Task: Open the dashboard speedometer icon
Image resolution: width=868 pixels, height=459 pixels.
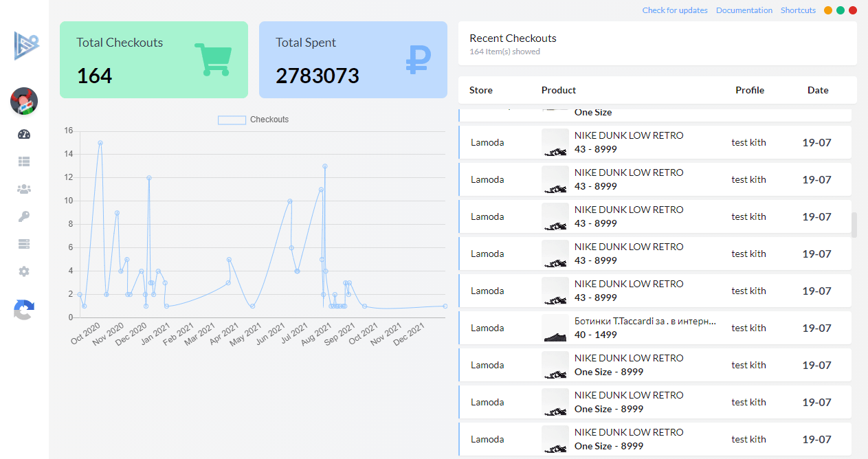Action: click(24, 134)
